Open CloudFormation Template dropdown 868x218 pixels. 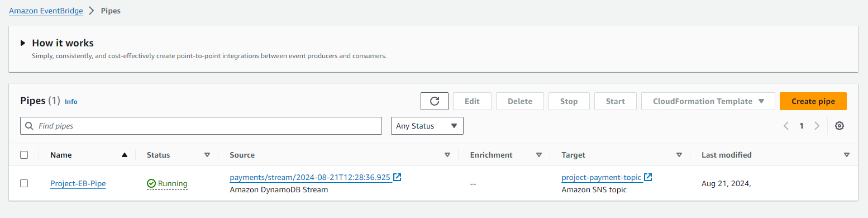(708, 101)
